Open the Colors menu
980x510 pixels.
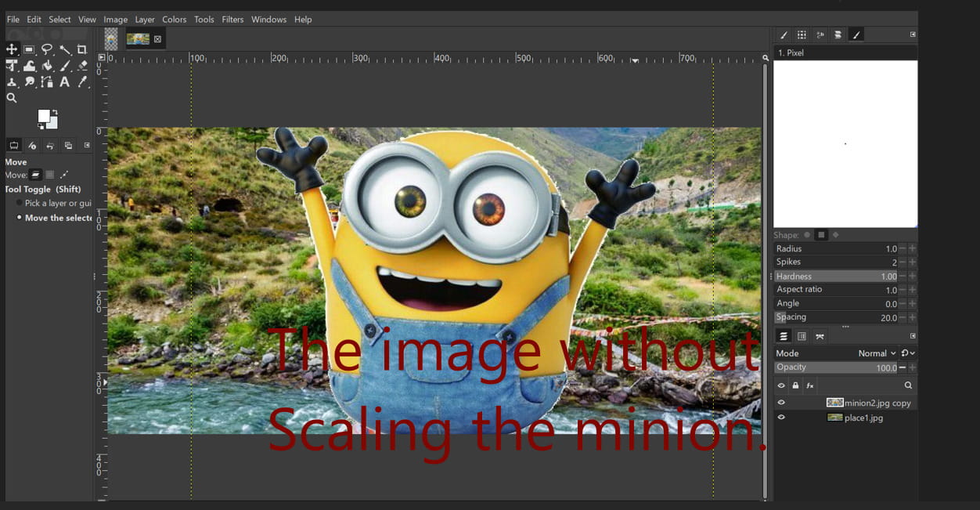[x=174, y=19]
